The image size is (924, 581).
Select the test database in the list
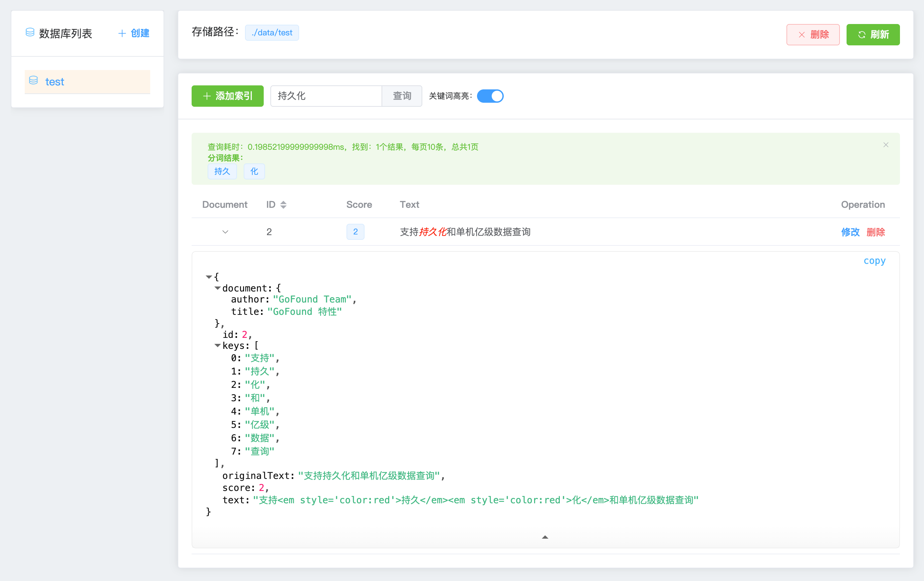87,82
